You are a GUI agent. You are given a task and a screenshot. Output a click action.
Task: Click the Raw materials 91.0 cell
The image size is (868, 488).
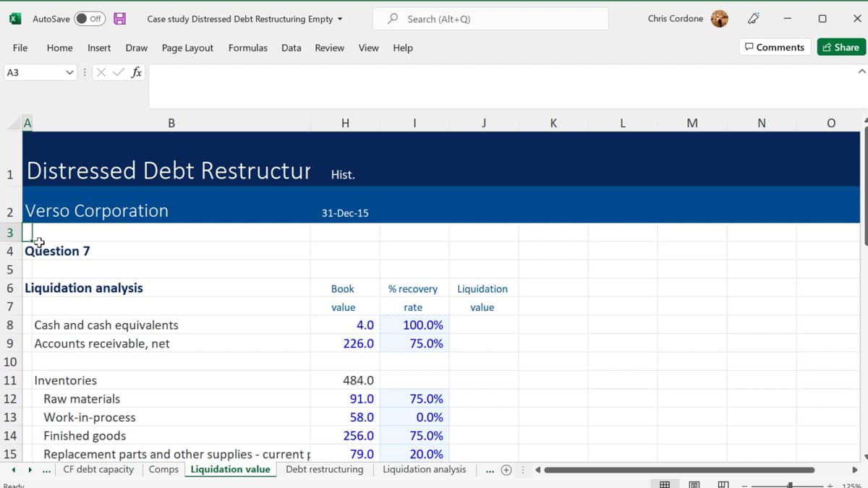click(345, 398)
